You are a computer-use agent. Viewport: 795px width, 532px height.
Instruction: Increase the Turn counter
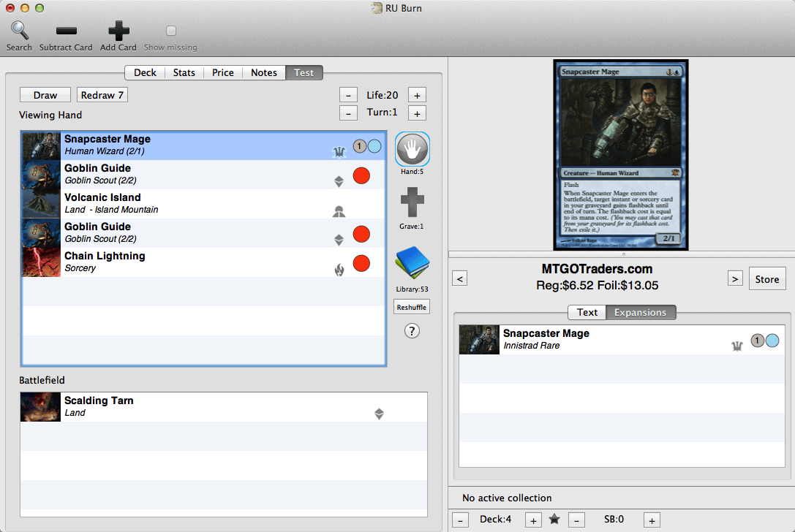[418, 113]
